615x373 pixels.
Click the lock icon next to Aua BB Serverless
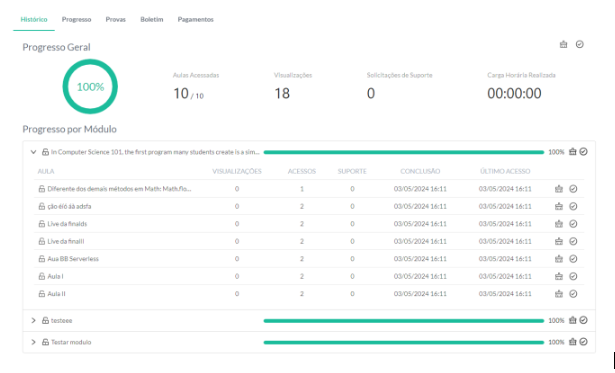point(42,259)
